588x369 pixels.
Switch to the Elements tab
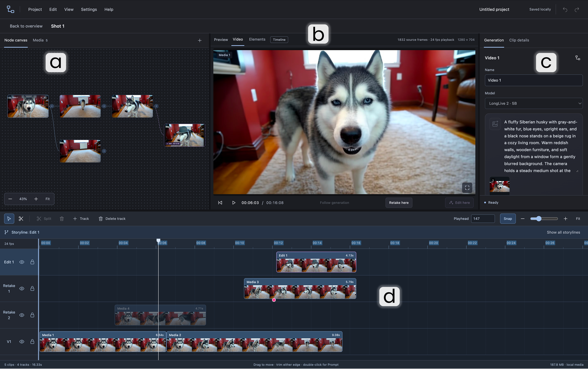click(257, 39)
